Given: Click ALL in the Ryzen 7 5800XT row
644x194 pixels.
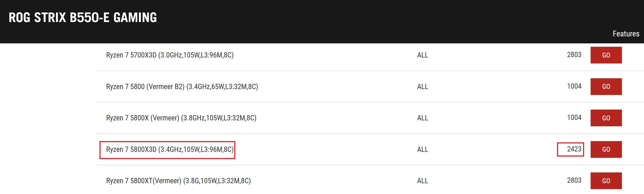Looking at the screenshot, I should tap(422, 180).
